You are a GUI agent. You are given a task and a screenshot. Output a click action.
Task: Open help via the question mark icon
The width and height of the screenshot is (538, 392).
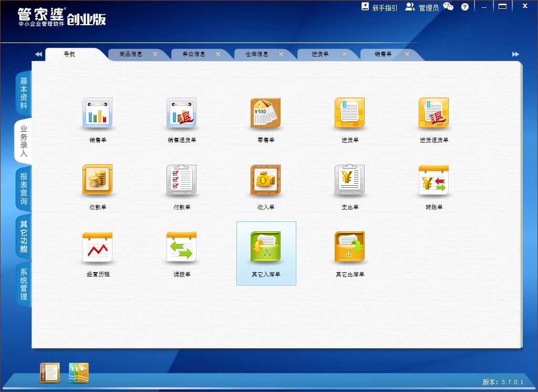(x=465, y=7)
